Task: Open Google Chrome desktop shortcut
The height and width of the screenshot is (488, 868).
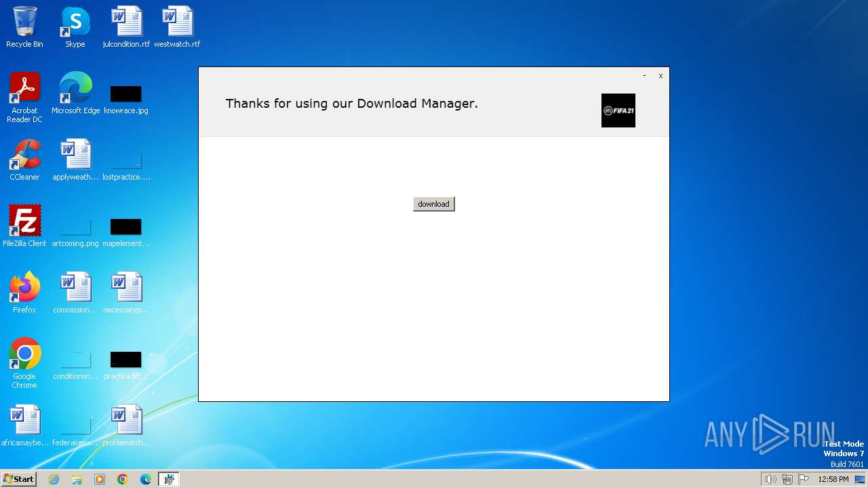Action: pos(24,363)
